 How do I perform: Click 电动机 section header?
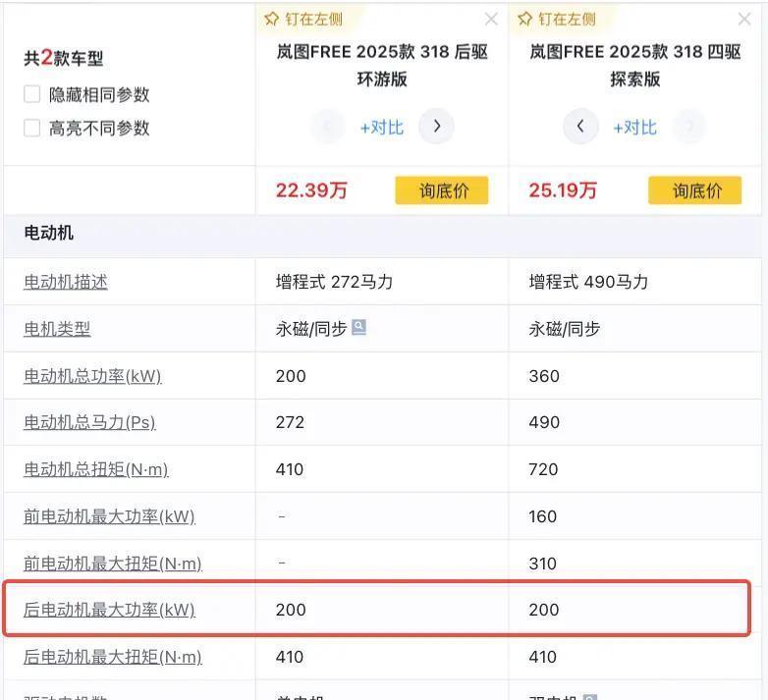point(48,233)
